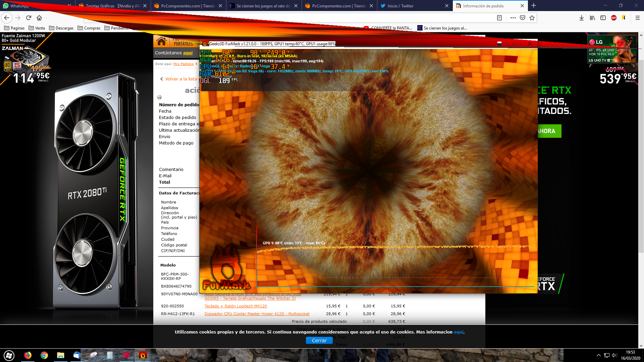Open the Disipador CPU Cooler Master Hyper product
Image resolution: width=644 pixels, height=362 pixels.
pos(257,314)
